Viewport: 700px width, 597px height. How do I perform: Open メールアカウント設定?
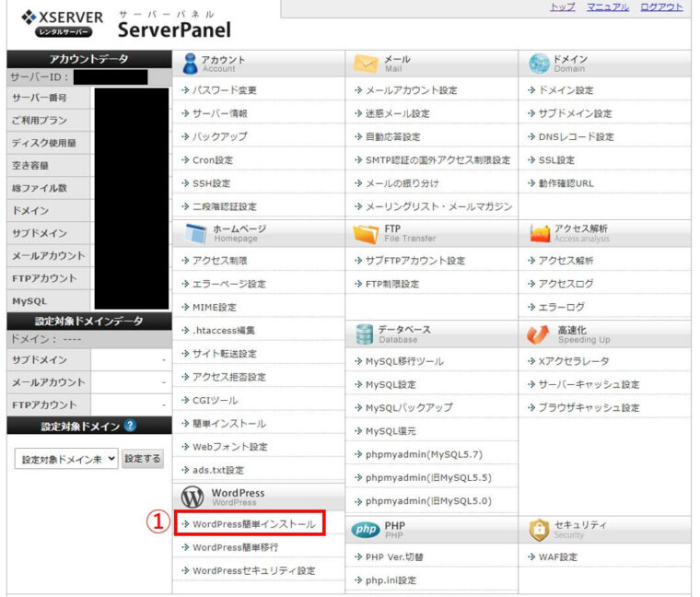[x=411, y=90]
